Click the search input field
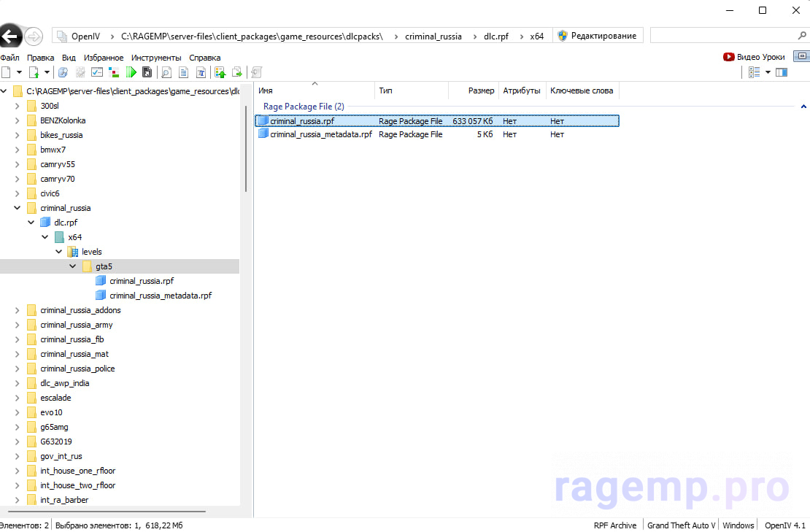The image size is (810, 532). tap(723, 36)
